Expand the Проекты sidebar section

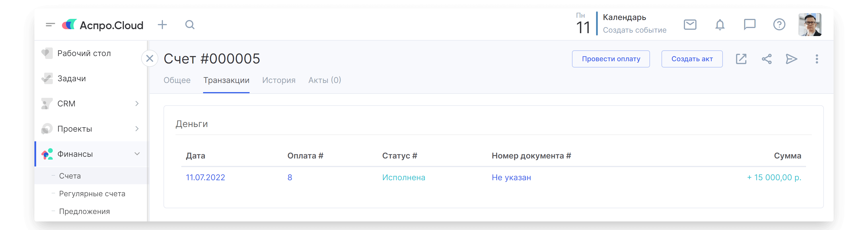click(x=137, y=129)
